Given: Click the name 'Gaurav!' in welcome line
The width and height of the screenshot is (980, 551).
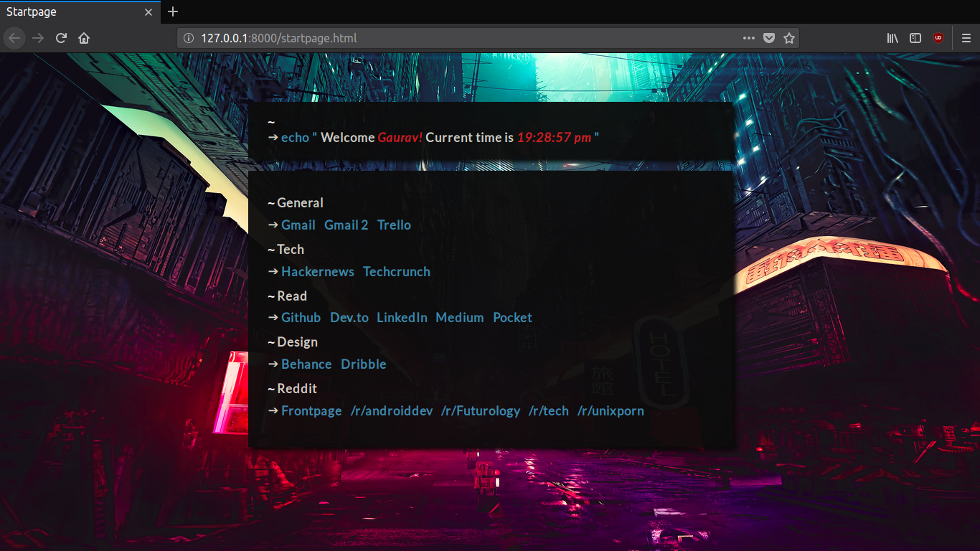Looking at the screenshot, I should 400,138.
